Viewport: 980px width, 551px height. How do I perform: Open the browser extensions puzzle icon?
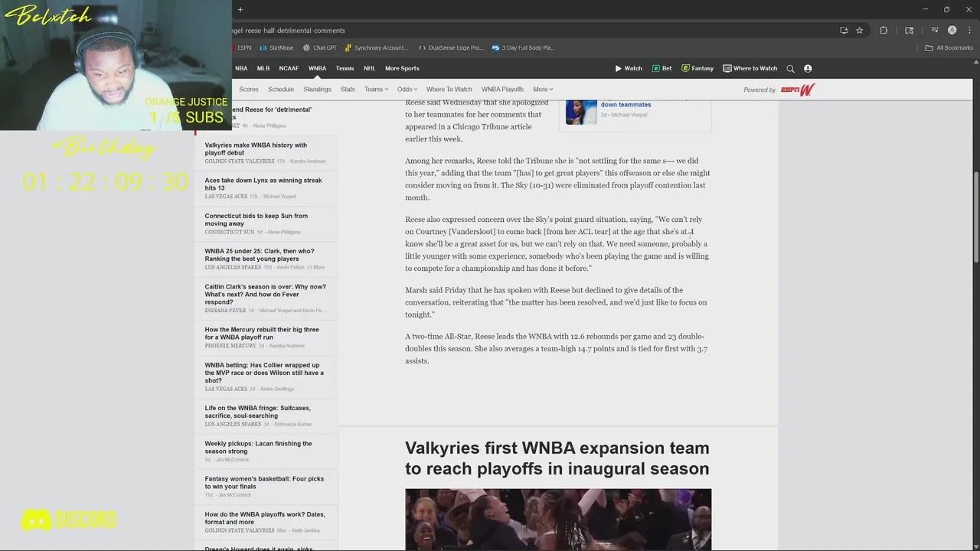coord(884,31)
